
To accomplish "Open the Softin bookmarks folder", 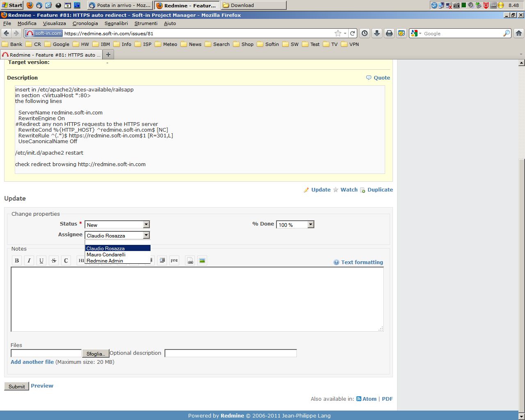I will point(268,44).
